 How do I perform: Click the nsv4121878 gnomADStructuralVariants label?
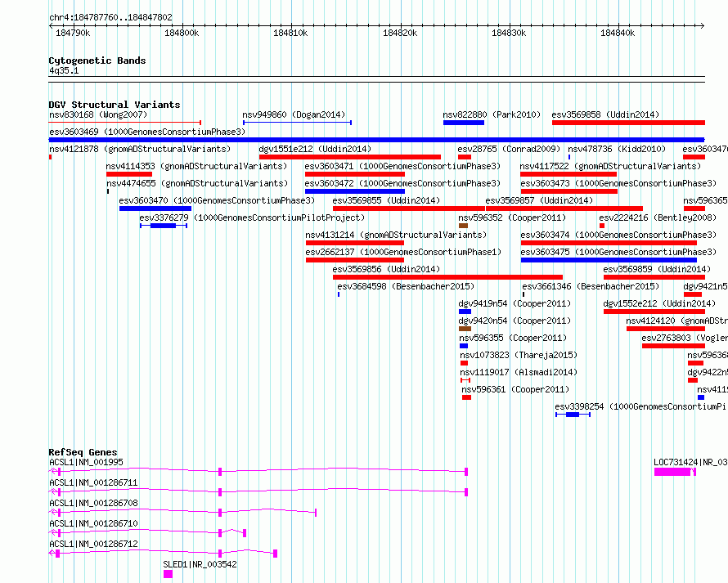click(140, 149)
